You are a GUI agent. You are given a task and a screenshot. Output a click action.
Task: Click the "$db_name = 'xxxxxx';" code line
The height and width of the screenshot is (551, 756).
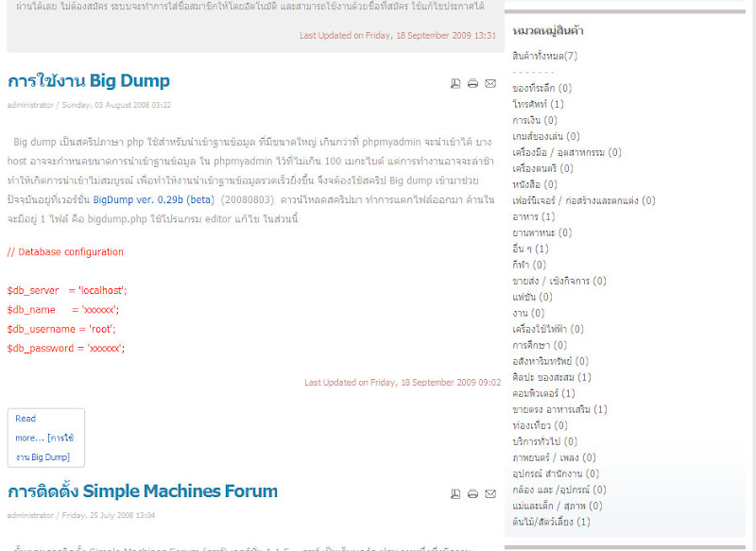63,310
